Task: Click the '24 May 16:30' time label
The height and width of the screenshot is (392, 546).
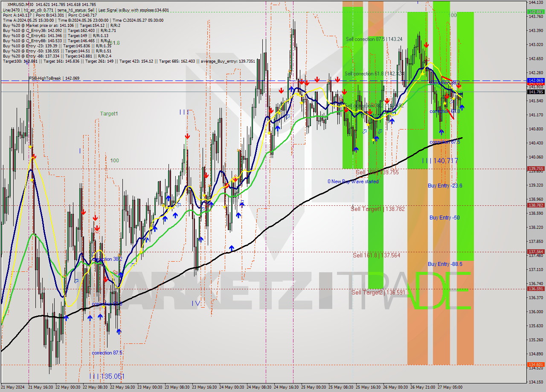Action: coord(286,387)
